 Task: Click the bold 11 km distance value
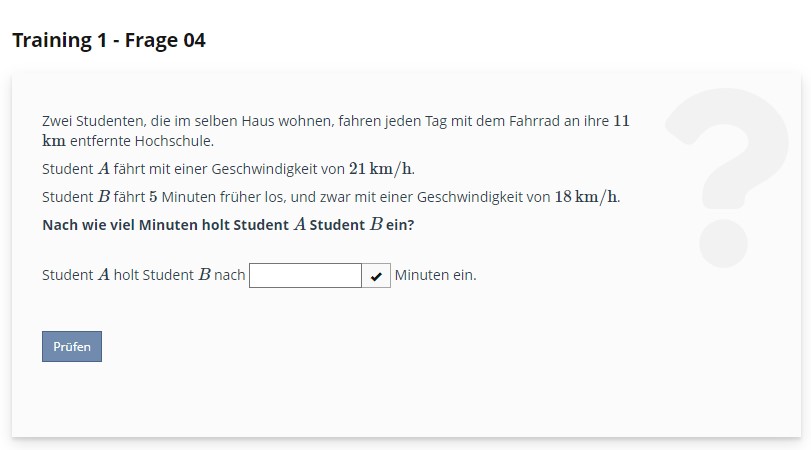tap(620, 122)
